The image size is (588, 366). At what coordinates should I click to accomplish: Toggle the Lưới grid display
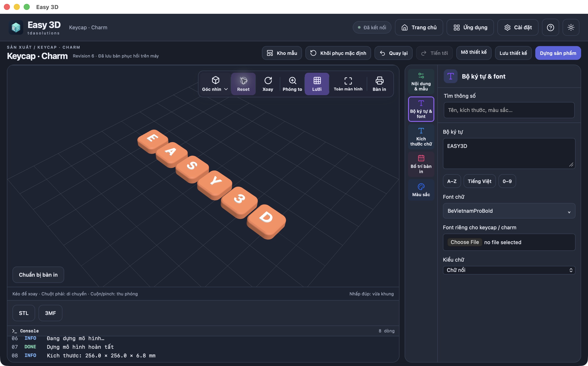(x=317, y=84)
